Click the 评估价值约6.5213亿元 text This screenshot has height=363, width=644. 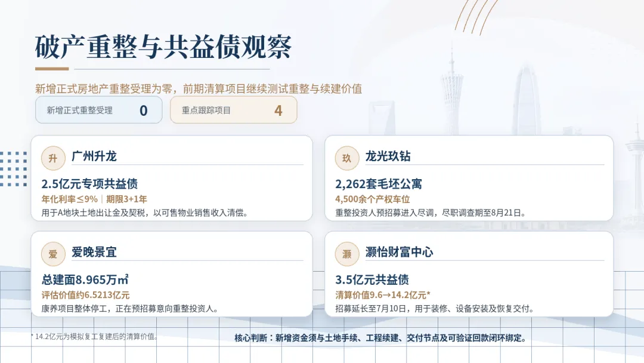pos(85,295)
